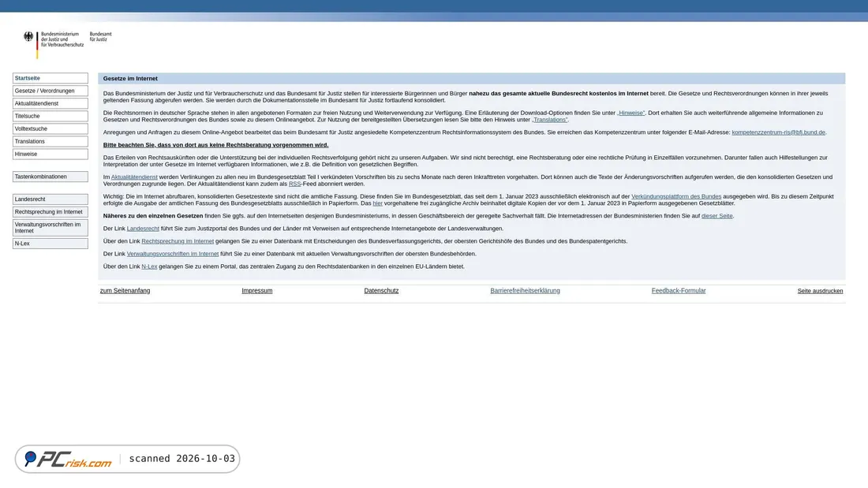Screen dimensions: 868x488
Task: Jump via "zum Seitenanfang" footer link
Action: tap(125, 290)
